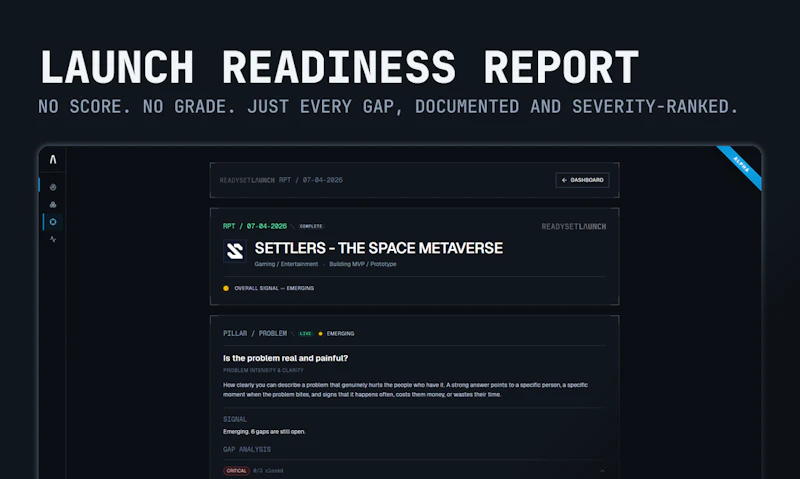Viewport: 800px width, 479px height.
Task: Click the 'PILLAR / PROBLEM' header
Action: pyautogui.click(x=255, y=334)
